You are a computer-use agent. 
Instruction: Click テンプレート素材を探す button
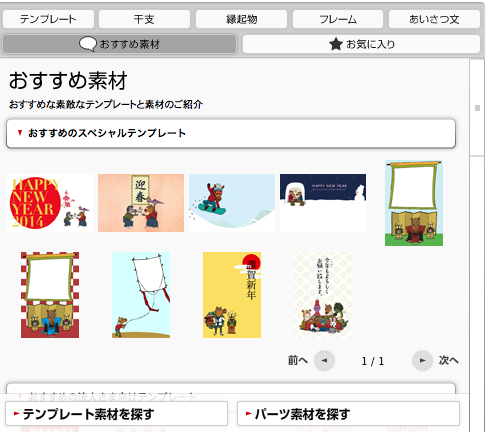116,414
